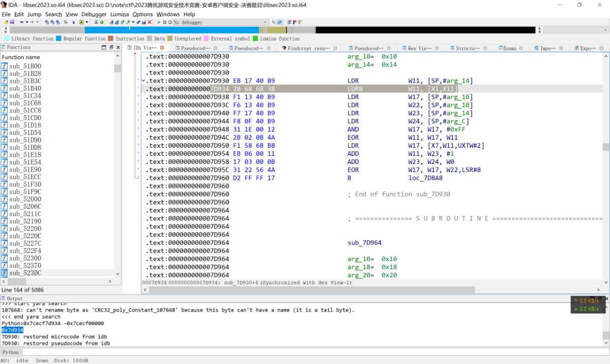The width and height of the screenshot is (610, 364).
Task: Select sub_52000 in the function list
Action: coord(25,199)
